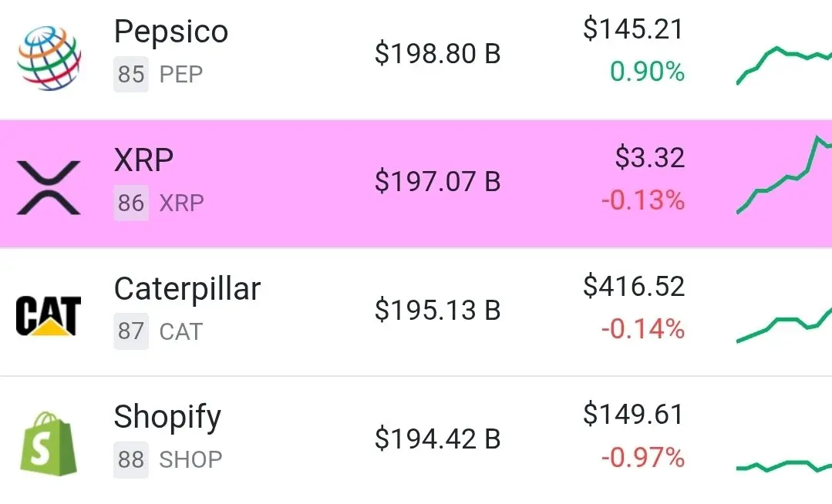This screenshot has height=504, width=832.
Task: Click the rank 86 badge
Action: coord(131,203)
